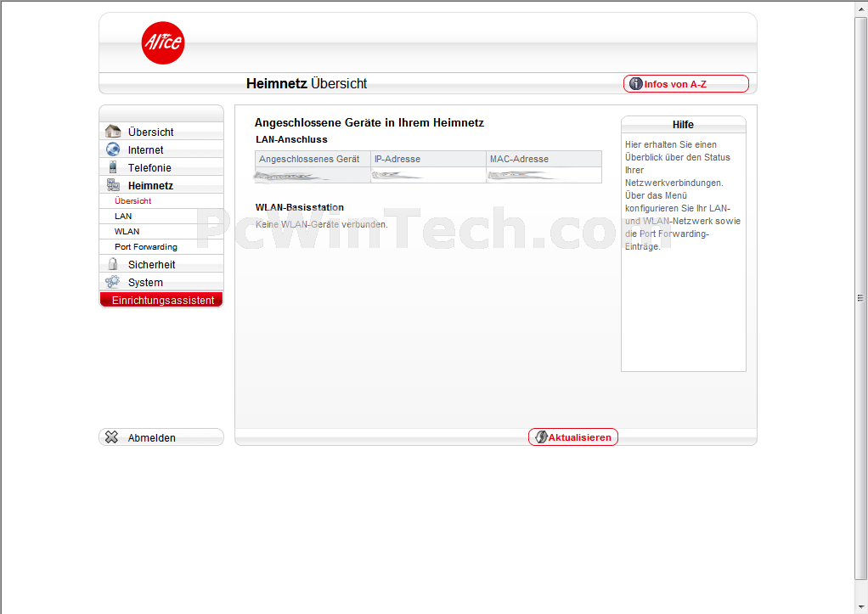Click the WLAN-Basisstation heading
This screenshot has height=614, width=868.
tap(300, 207)
